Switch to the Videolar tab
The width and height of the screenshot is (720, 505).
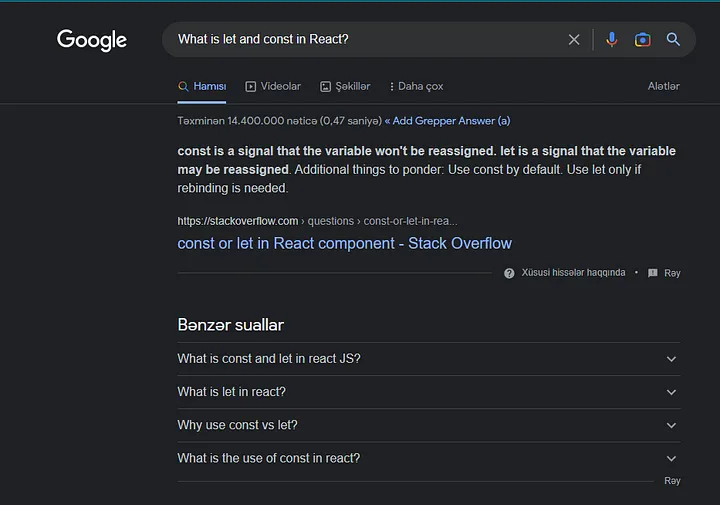pos(273,86)
